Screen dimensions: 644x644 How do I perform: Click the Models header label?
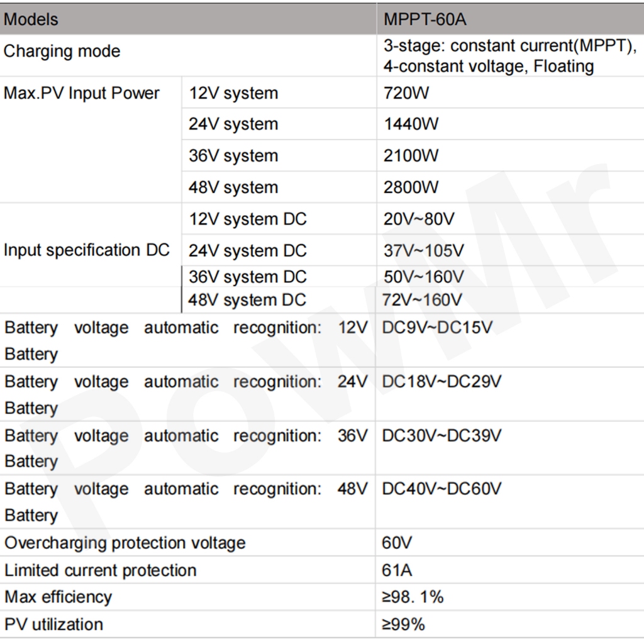31,19
